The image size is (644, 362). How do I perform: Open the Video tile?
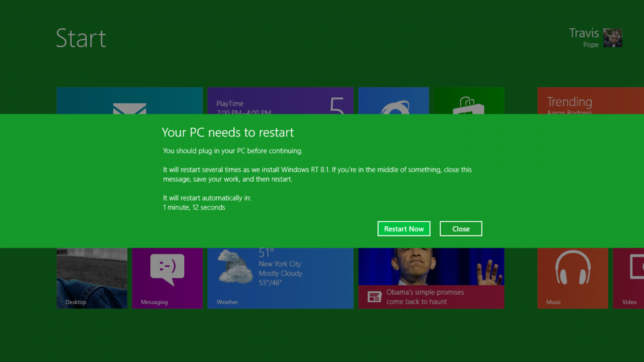[628, 278]
